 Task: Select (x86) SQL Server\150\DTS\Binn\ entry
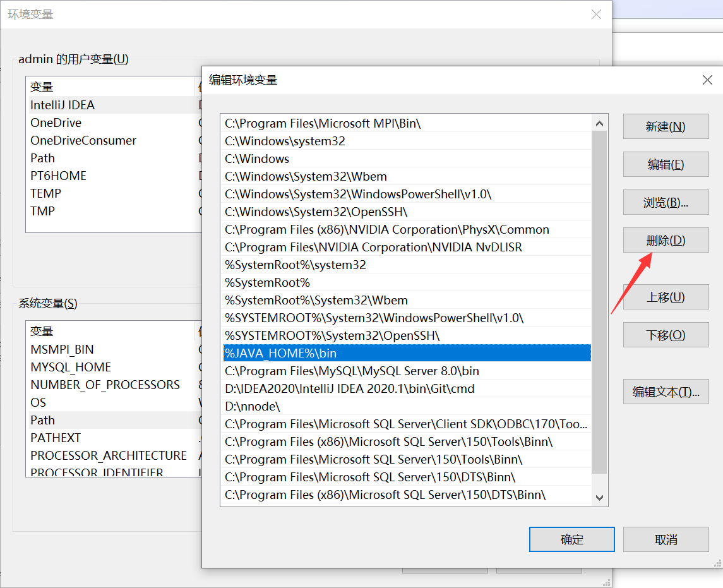click(407, 495)
